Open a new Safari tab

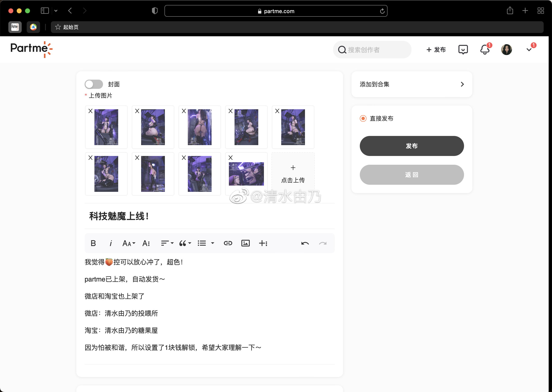click(525, 11)
